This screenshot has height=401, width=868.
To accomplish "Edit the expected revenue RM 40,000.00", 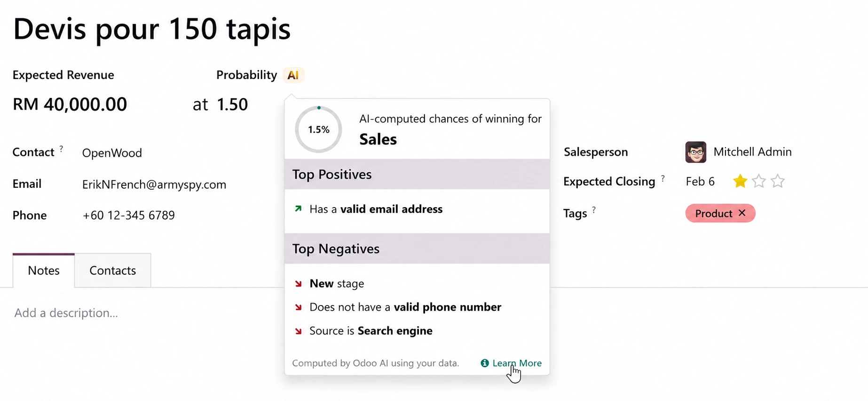I will 70,104.
